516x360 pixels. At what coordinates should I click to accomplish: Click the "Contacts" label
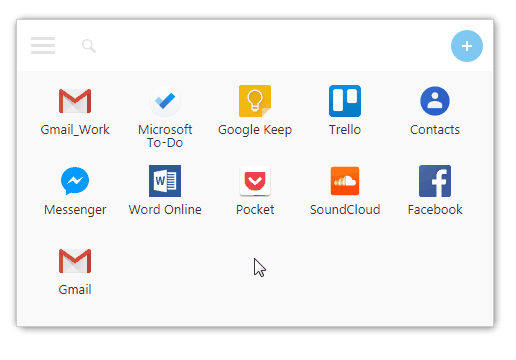coord(435,130)
